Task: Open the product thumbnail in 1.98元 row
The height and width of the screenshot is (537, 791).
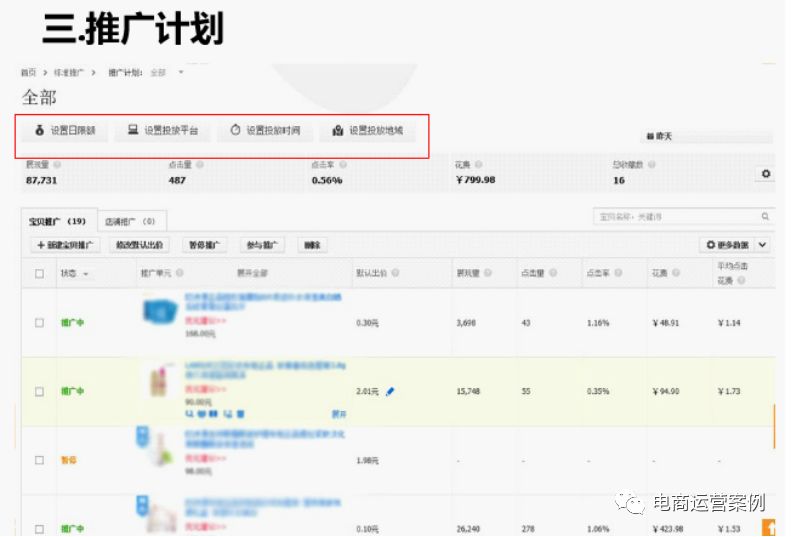Action: (x=159, y=448)
